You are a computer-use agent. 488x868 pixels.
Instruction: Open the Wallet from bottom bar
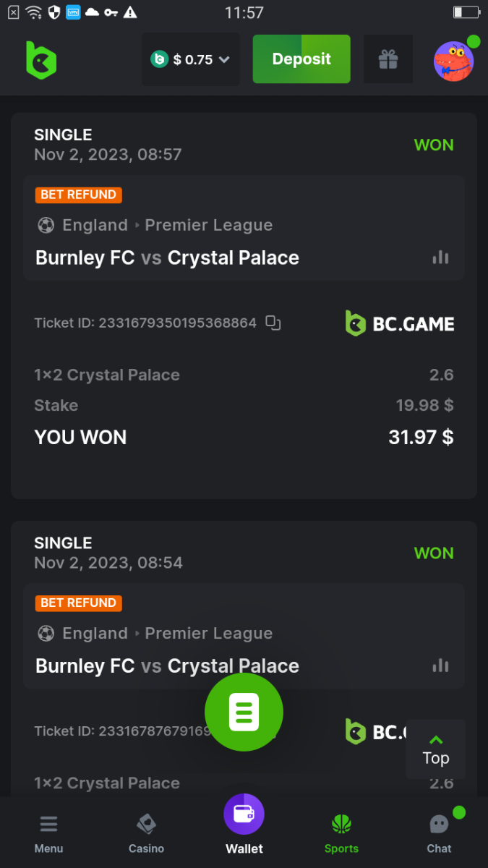pyautogui.click(x=244, y=824)
